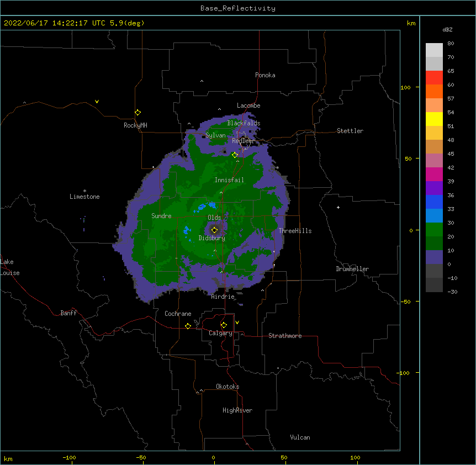This screenshot has height=465, width=476.
Task: Click the Innisfail city label
Action: point(229,180)
